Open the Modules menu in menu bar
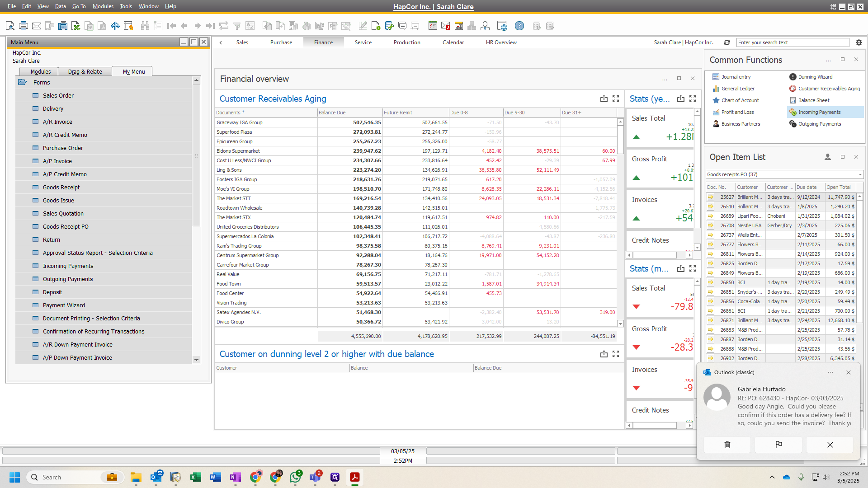 (x=103, y=6)
